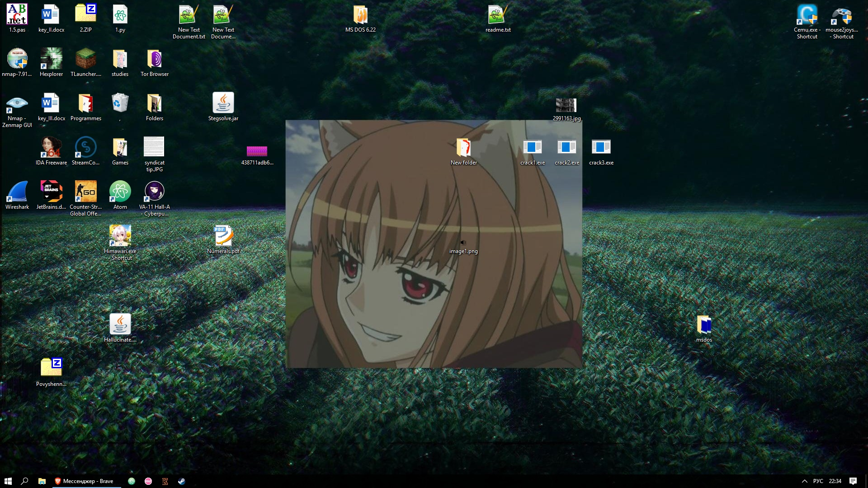Select the Atom editor shortcut icon

pos(120,192)
